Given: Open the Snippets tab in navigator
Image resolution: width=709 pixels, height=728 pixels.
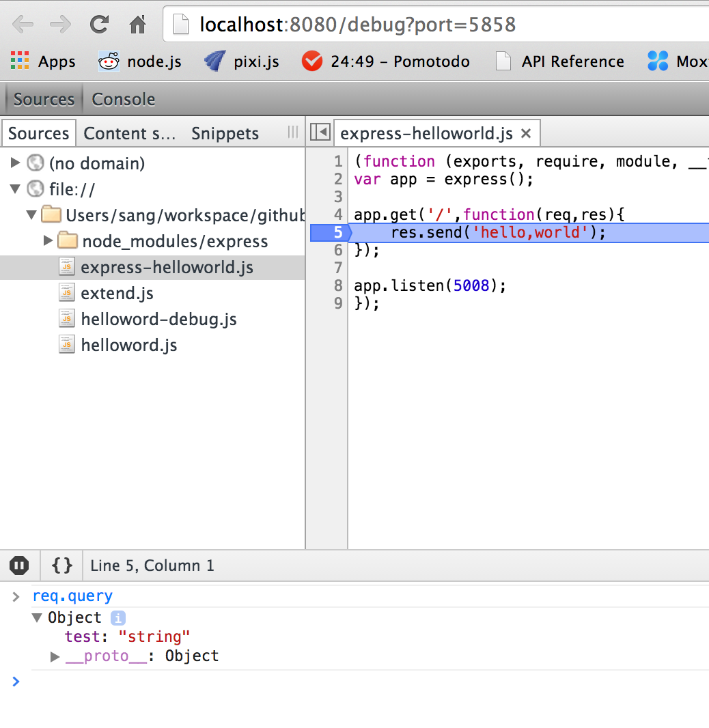Looking at the screenshot, I should [x=225, y=133].
